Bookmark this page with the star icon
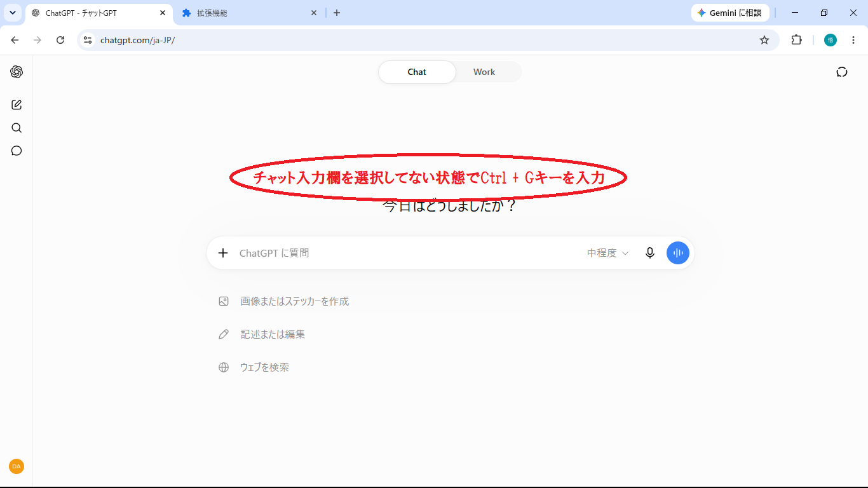Screen dimensions: 868x488 [x=764, y=40]
